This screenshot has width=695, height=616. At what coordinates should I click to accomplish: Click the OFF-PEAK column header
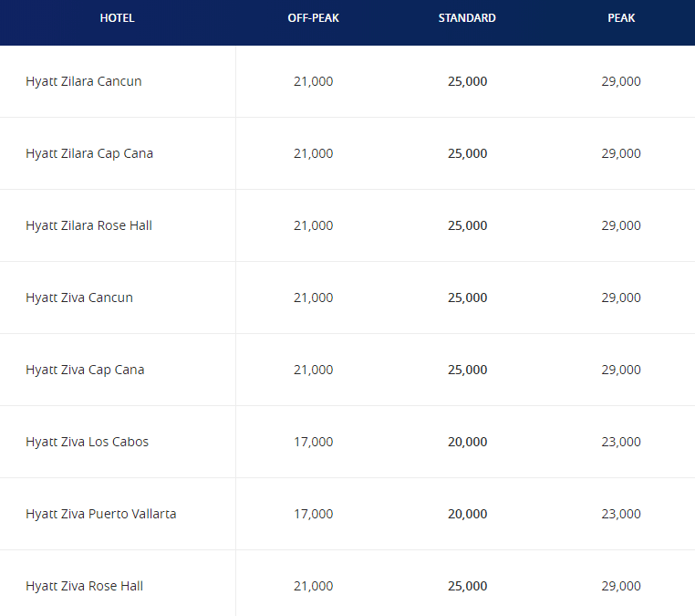point(313,18)
